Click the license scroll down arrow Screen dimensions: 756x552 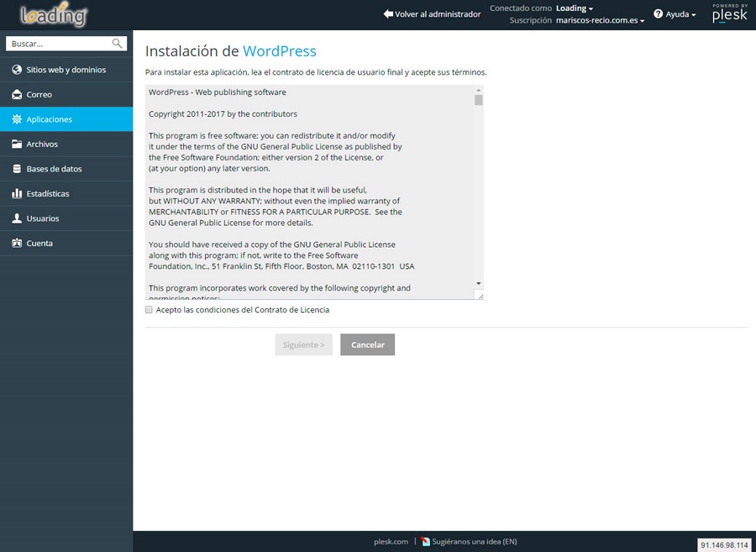[x=478, y=283]
